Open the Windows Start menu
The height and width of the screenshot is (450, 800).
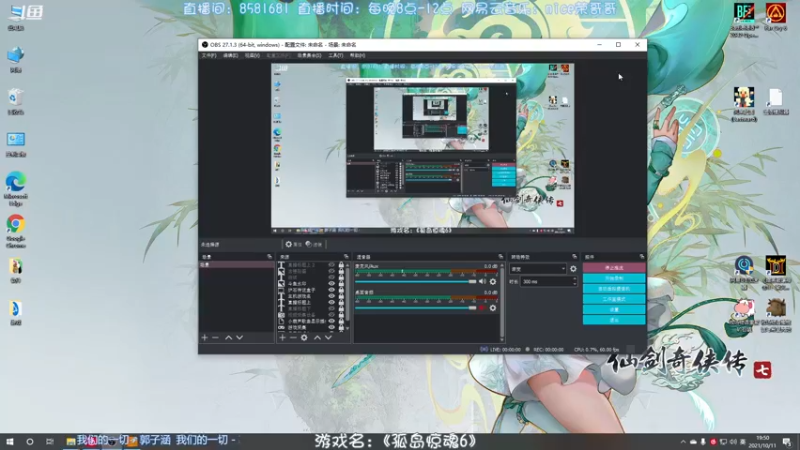[10, 441]
